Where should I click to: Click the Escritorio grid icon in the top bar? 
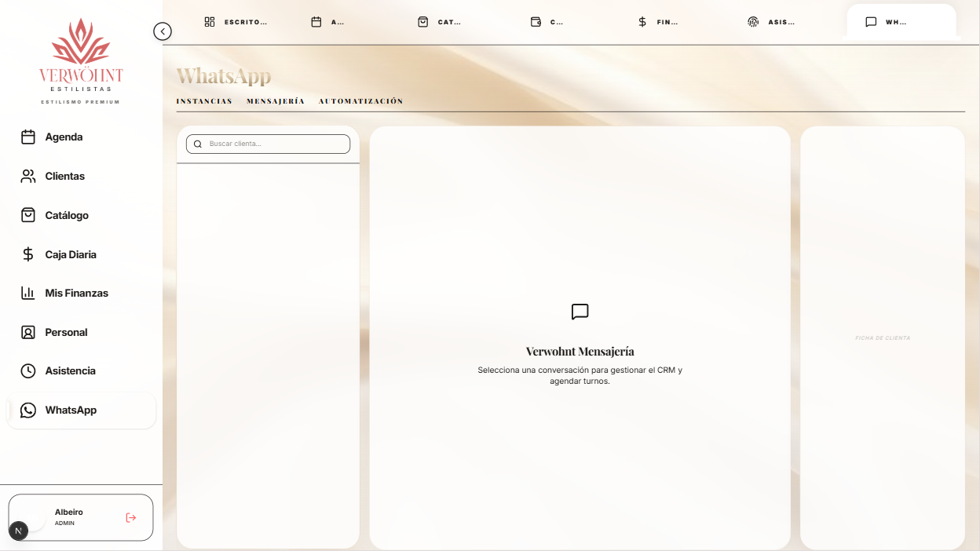point(210,22)
